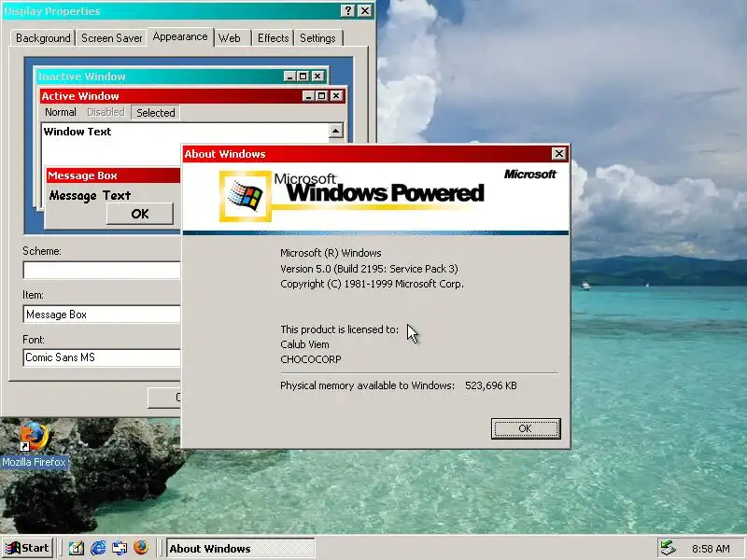Click the OK button in the preview message box
This screenshot has height=560, width=747.
(139, 214)
